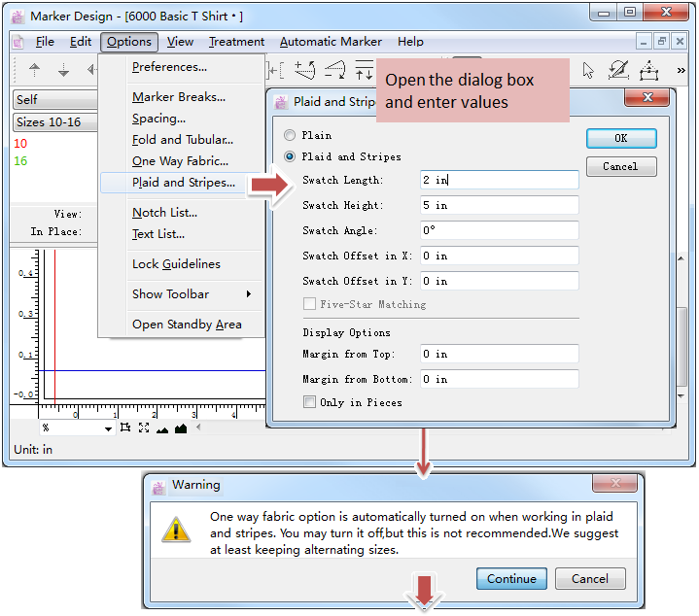Click the down arrow toolbar icon

[64, 70]
